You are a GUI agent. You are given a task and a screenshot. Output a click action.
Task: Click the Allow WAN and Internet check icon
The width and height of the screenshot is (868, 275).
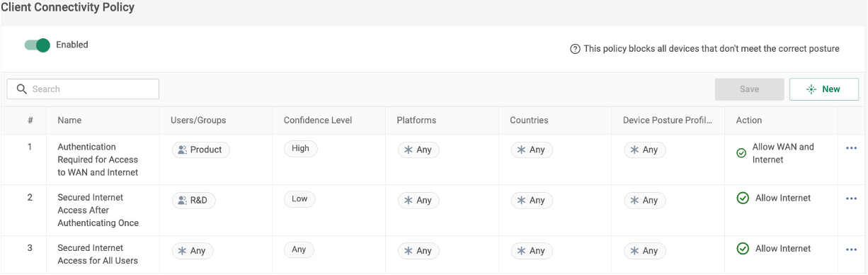[741, 153]
